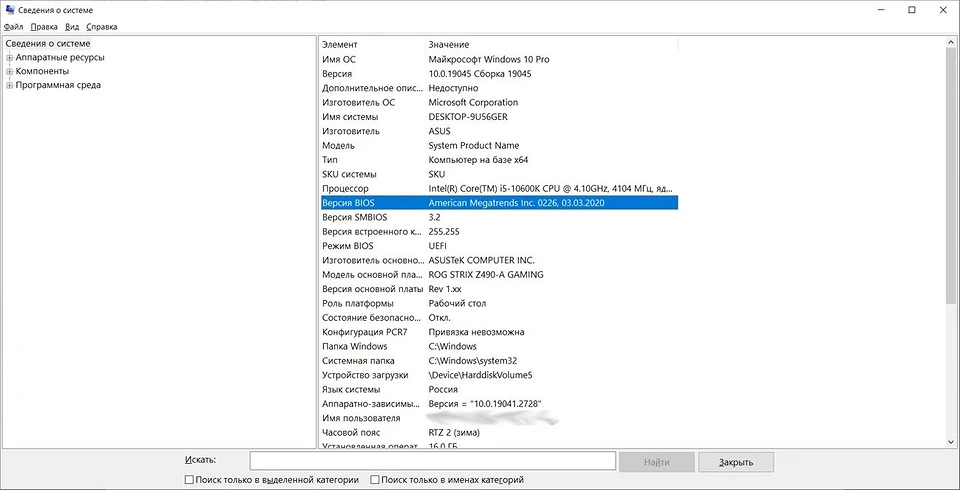Enable search only in selected category checkbox
Viewport: 960px width, 490px height.
[x=190, y=480]
